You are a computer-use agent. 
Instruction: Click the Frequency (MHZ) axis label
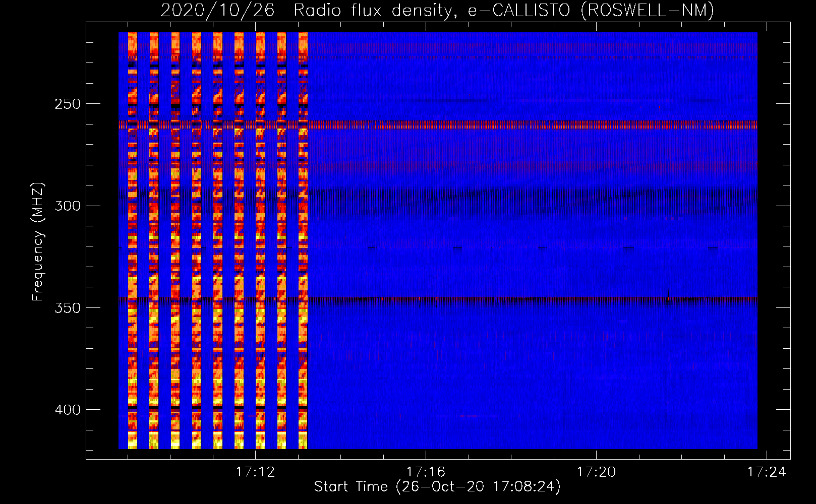pos(38,242)
